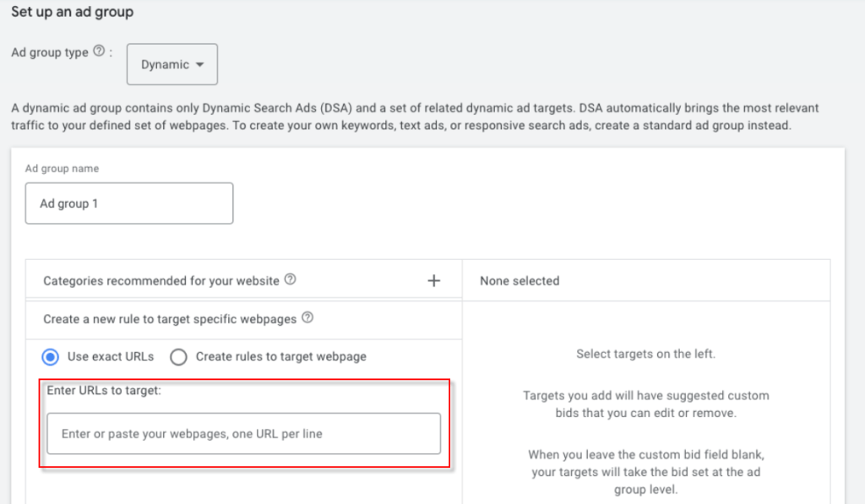Click the Ad group 1 name field
Viewport: 865px width, 504px height.
pos(128,203)
